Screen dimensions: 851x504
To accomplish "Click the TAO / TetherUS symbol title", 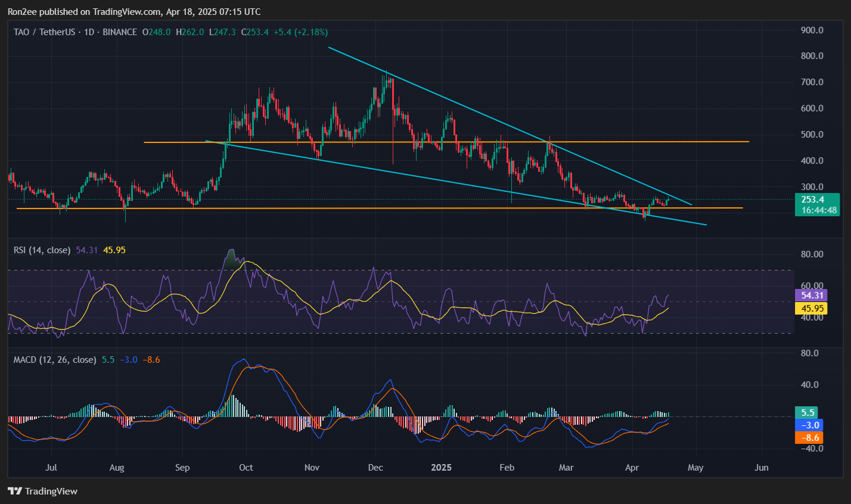I will pyautogui.click(x=46, y=32).
